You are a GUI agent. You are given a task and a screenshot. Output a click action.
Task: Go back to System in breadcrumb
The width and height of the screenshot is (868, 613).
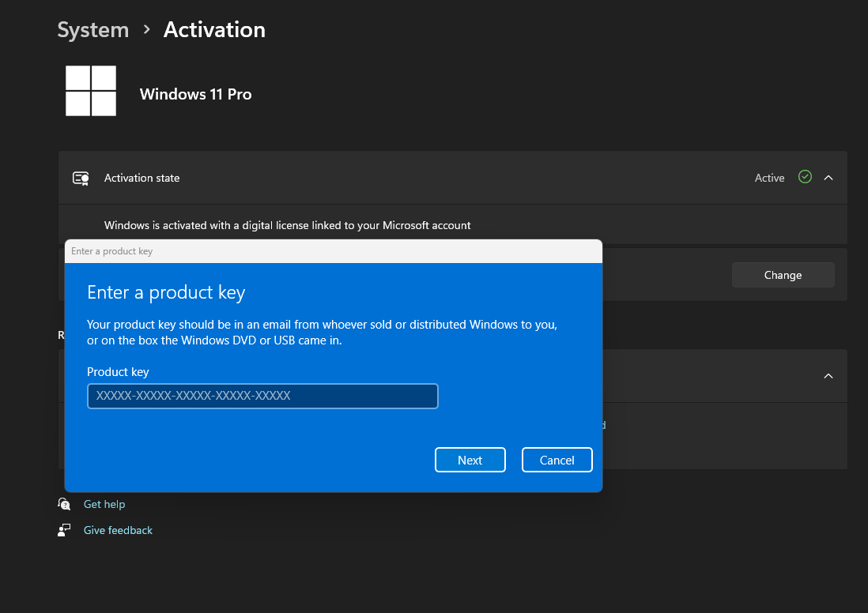[x=93, y=30]
